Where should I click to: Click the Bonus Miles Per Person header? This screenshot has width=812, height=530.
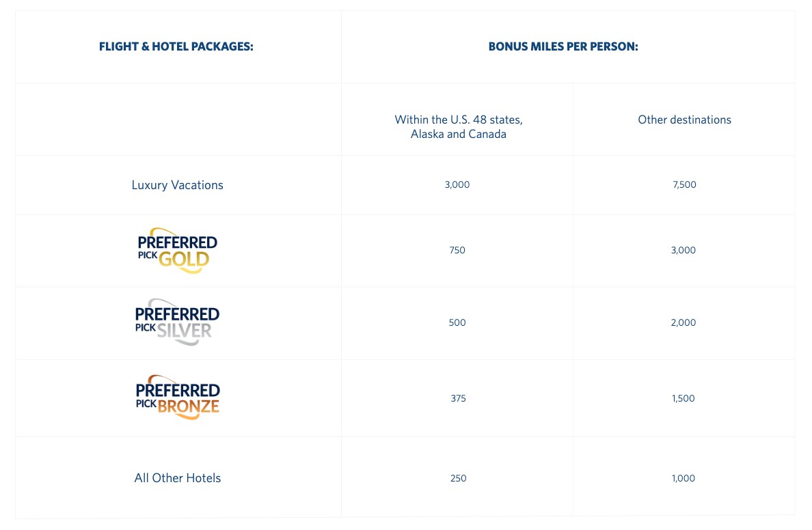[x=563, y=47]
